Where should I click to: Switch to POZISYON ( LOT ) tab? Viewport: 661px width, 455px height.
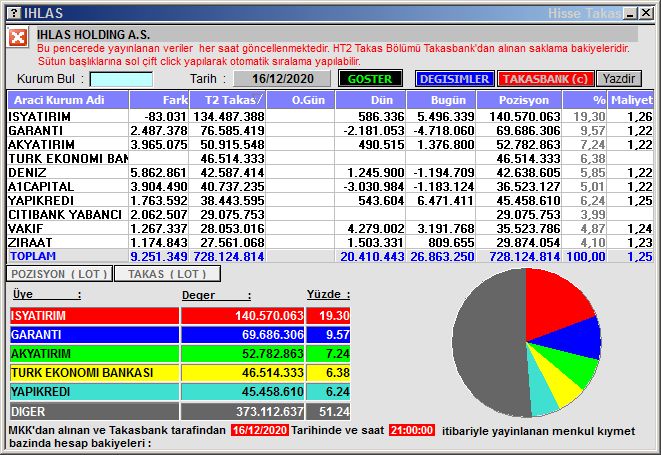point(59,274)
